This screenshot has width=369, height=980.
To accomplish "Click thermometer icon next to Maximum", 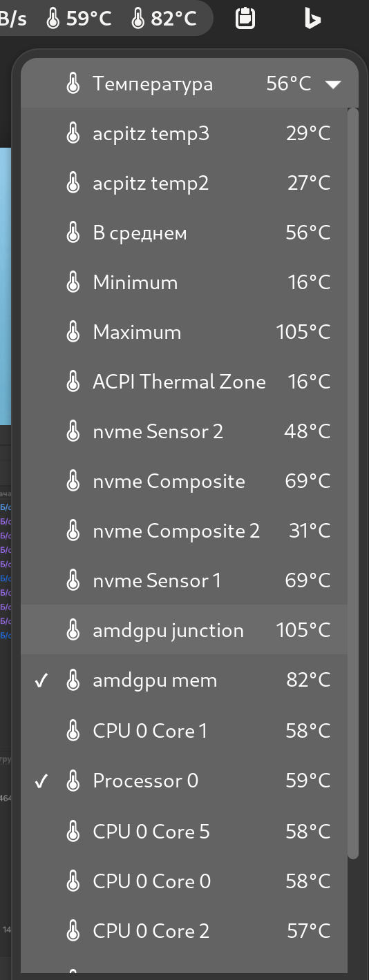I will pyautogui.click(x=73, y=332).
